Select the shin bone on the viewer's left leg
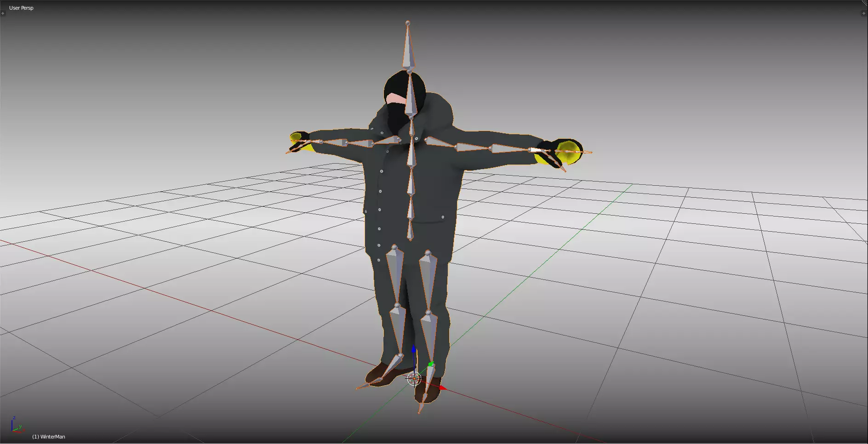Image resolution: width=868 pixels, height=444 pixels. [398, 330]
